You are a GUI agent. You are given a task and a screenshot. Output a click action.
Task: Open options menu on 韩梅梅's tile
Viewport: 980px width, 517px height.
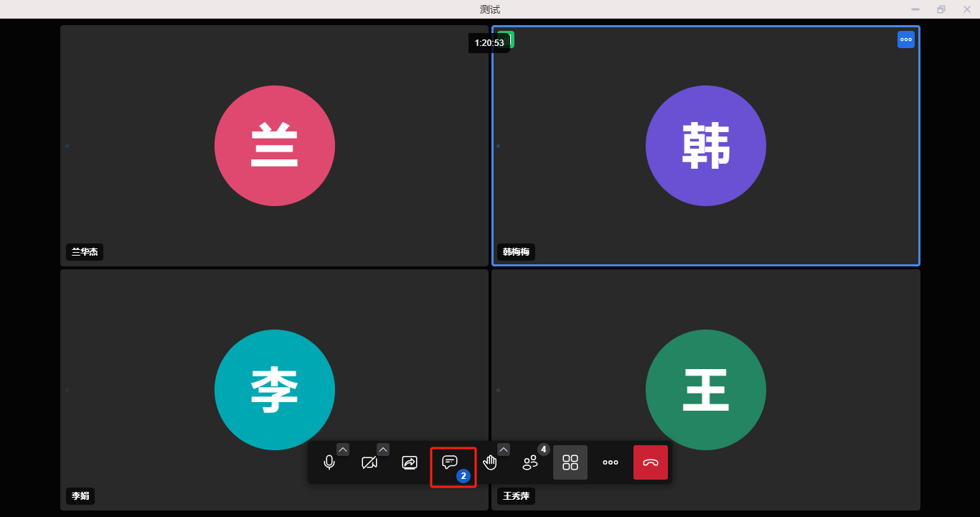point(905,39)
